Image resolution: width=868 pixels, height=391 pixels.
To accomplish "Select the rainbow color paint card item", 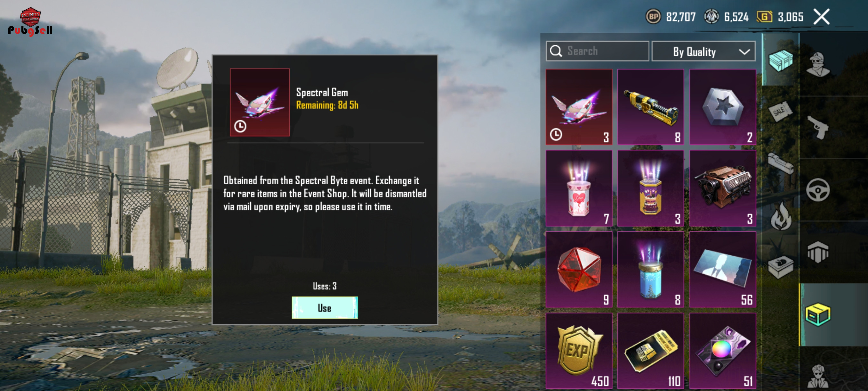I will [x=722, y=351].
